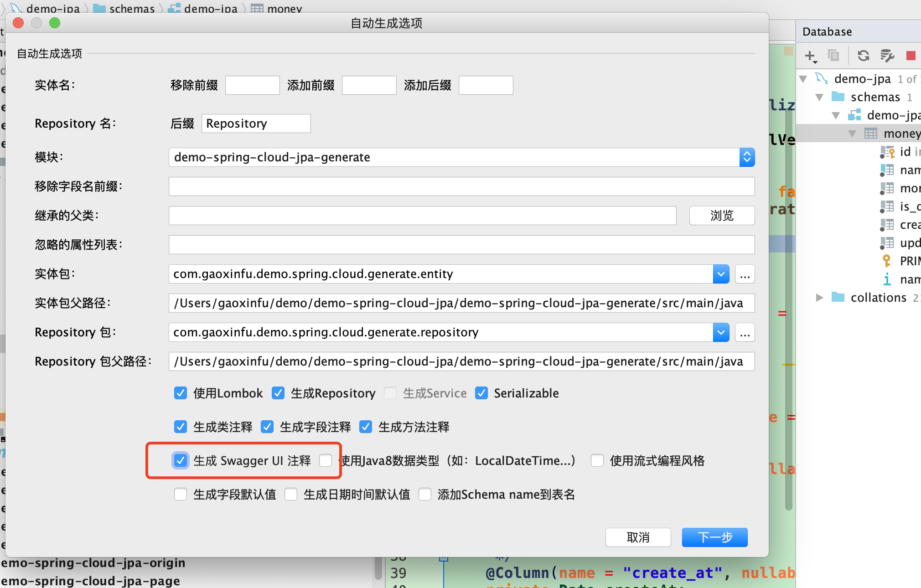Click the duplicate icon in Database toolbar

(833, 56)
